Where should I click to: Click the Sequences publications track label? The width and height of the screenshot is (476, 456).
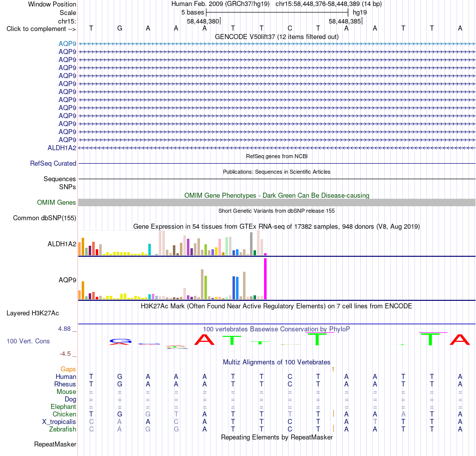[60, 179]
